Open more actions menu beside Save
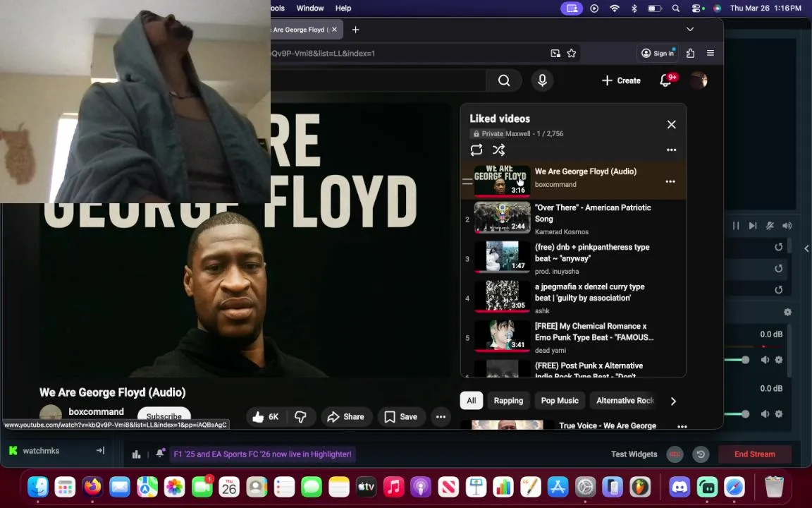Image resolution: width=812 pixels, height=508 pixels. 441,417
